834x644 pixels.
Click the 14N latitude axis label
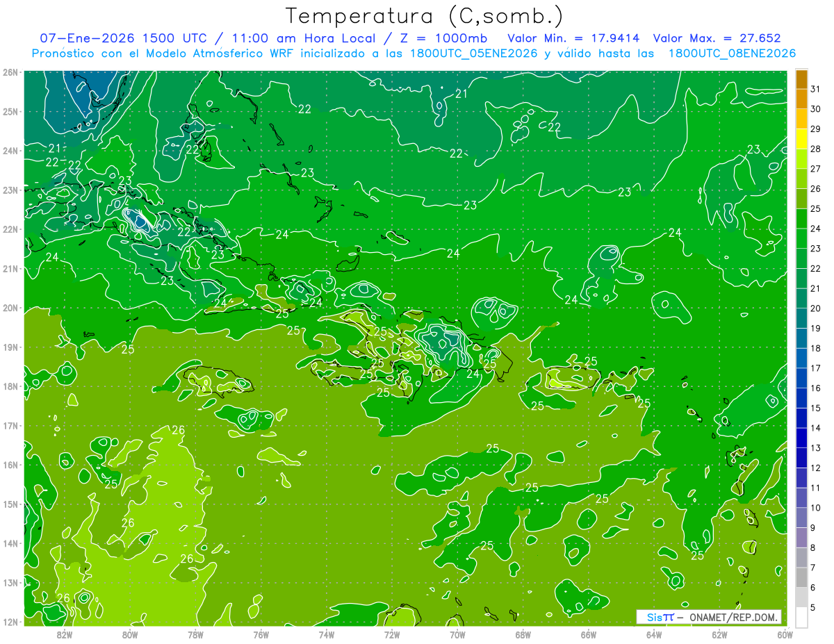[10, 543]
